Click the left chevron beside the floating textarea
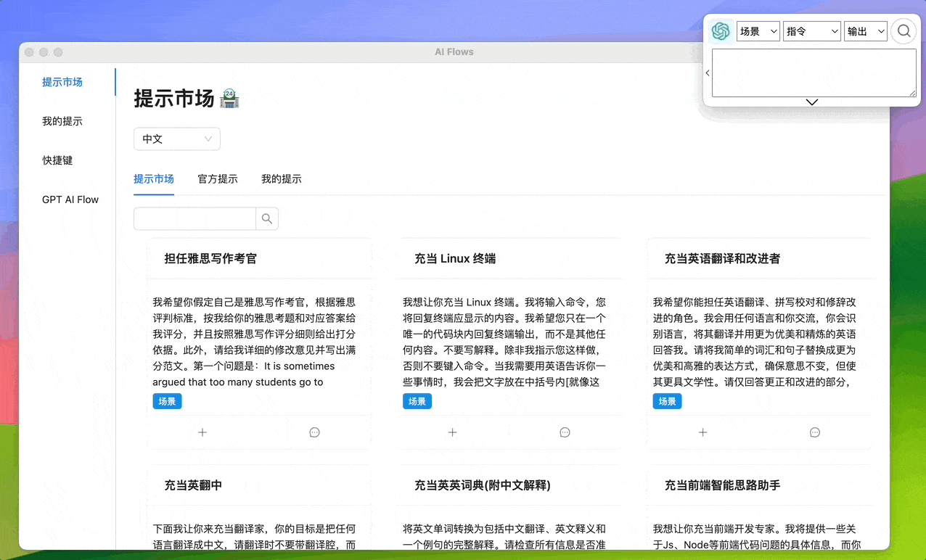Viewport: 926px width, 560px height. [x=708, y=73]
